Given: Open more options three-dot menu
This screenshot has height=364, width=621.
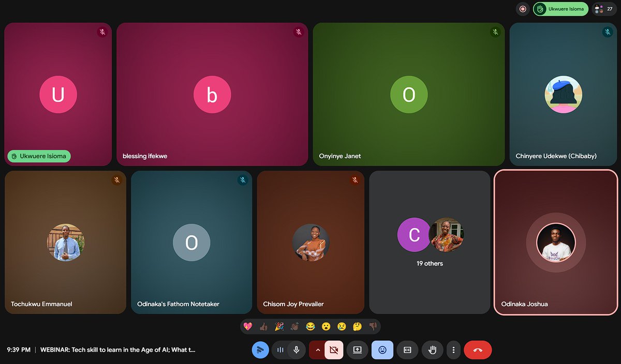Looking at the screenshot, I should pos(453,350).
